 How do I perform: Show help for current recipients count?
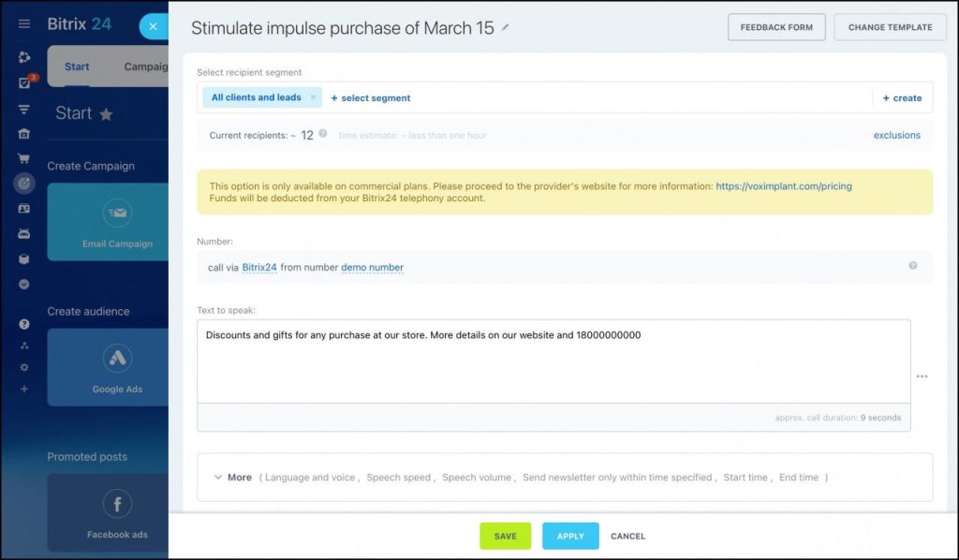tap(323, 134)
